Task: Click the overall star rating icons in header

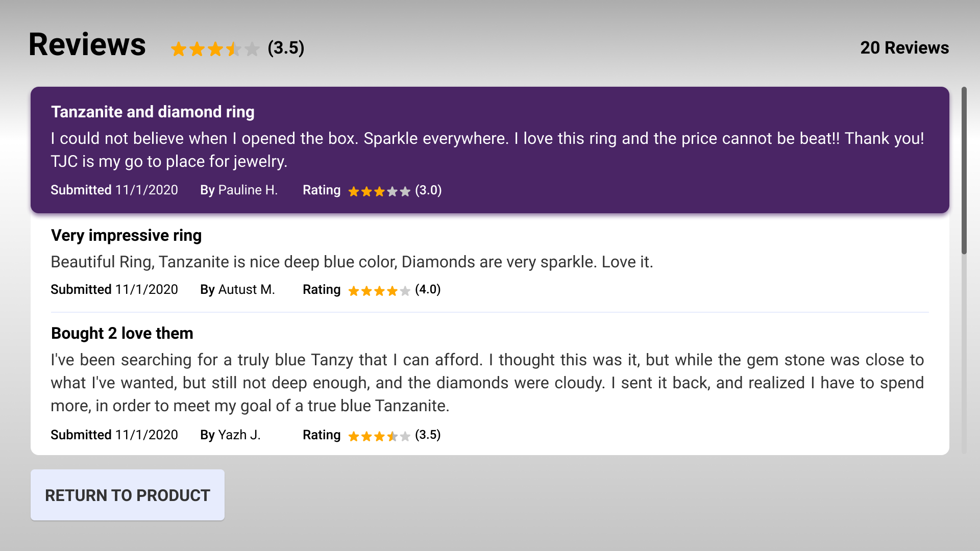Action: point(215,49)
